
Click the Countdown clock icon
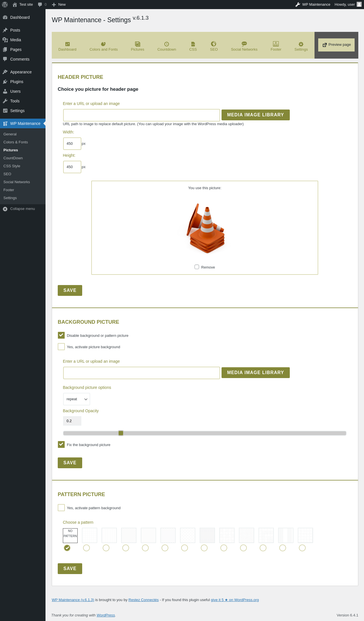coord(167,44)
